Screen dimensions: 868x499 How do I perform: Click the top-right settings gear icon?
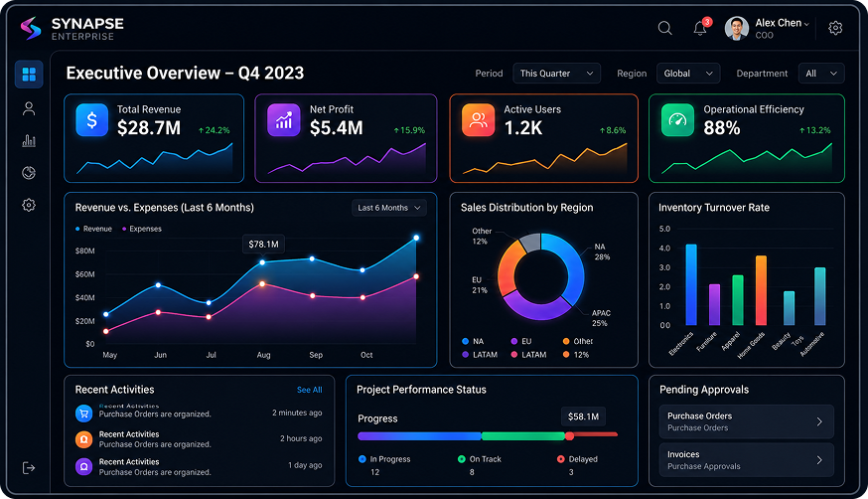835,28
